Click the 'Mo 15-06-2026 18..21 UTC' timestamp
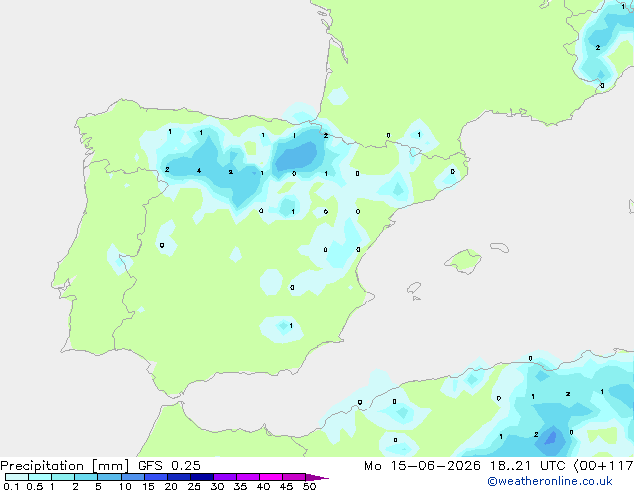The image size is (634, 490). click(x=465, y=466)
